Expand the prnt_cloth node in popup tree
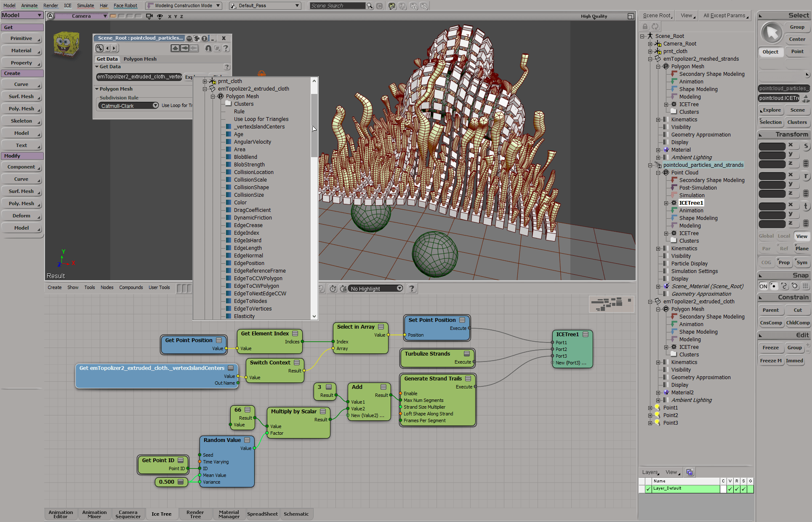Screen dimensions: 812x522 (x=205, y=81)
